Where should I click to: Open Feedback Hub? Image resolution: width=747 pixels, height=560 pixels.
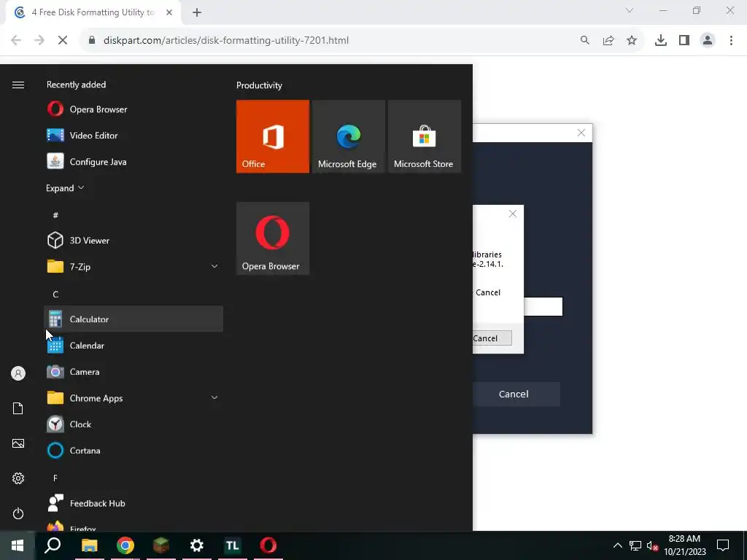point(133,503)
